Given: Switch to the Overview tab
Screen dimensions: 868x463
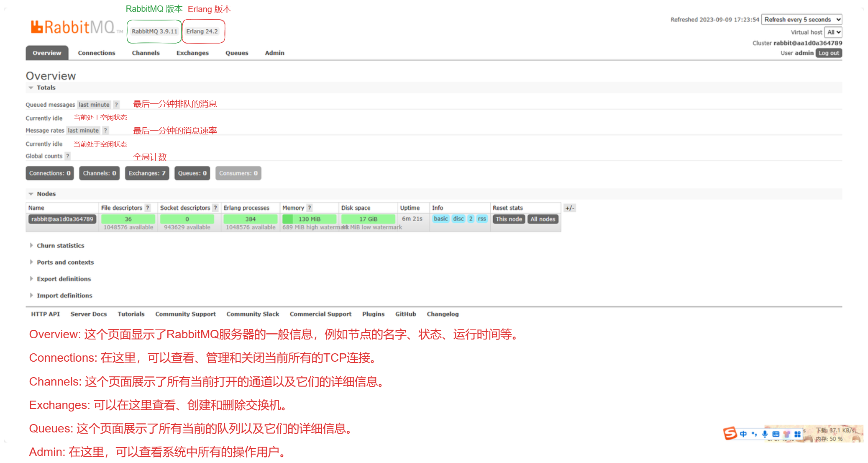Looking at the screenshot, I should (x=47, y=53).
